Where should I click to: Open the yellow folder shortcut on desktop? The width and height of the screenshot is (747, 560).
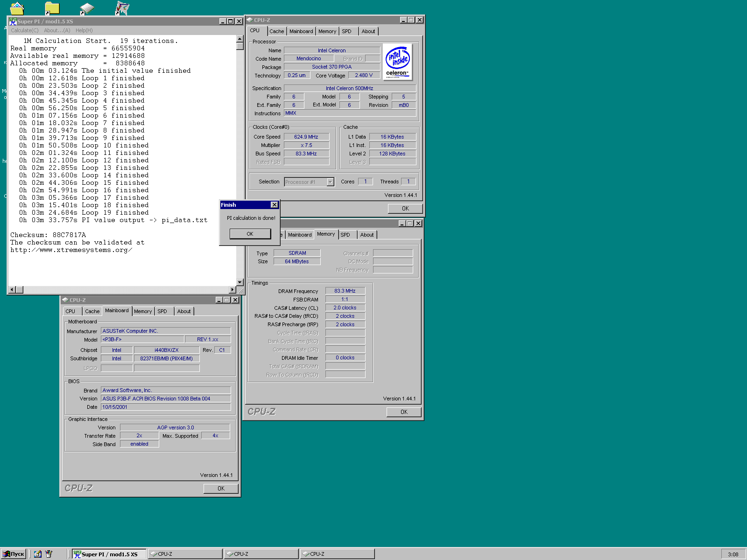(52, 8)
